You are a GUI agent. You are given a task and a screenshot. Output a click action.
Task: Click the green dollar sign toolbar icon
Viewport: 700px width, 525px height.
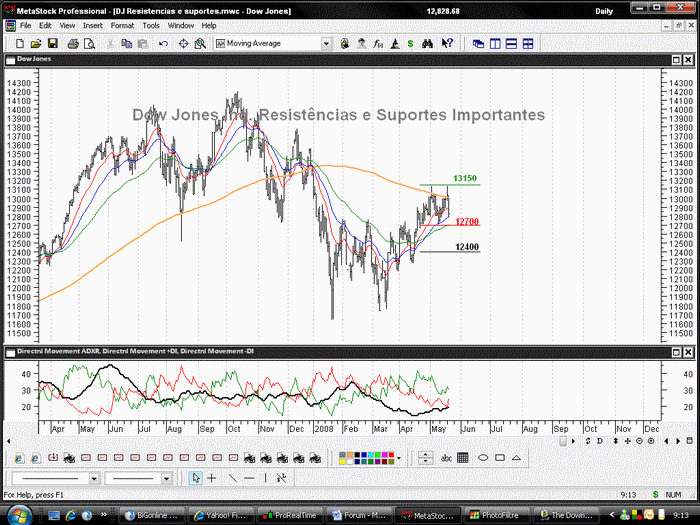tap(410, 44)
